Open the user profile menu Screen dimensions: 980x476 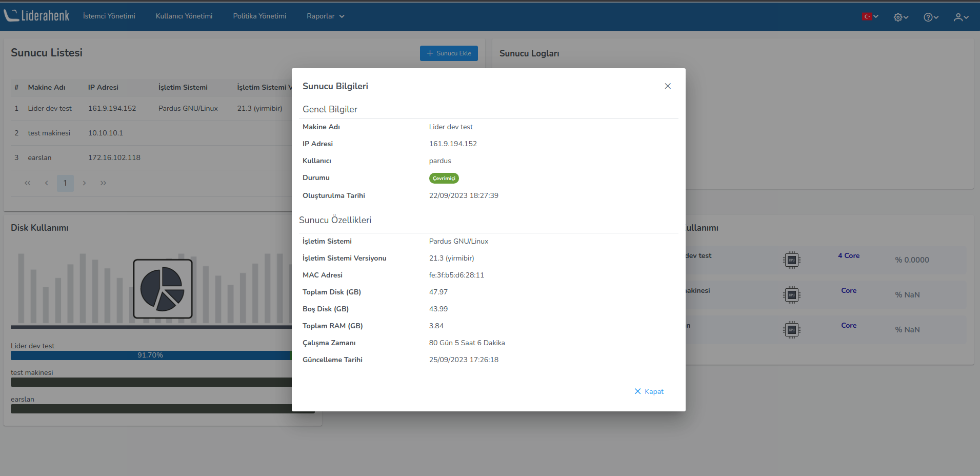961,17
